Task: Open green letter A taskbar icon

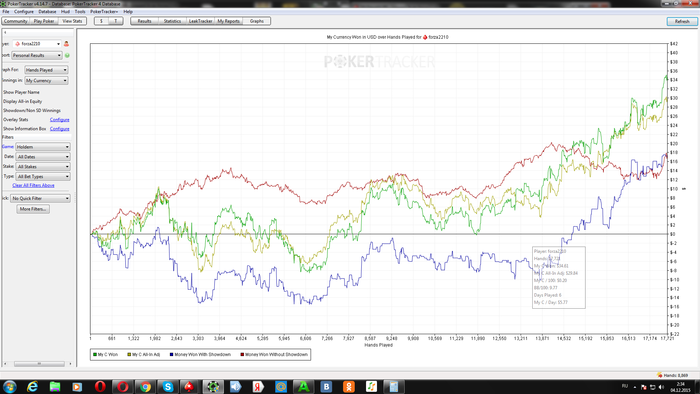Action: pos(304,386)
